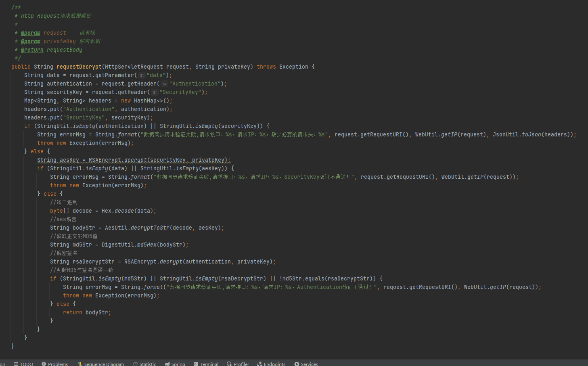Viewport: 588px width, 366px height.
Task: Click the s: parameter hint before "data"
Action: tap(142, 75)
